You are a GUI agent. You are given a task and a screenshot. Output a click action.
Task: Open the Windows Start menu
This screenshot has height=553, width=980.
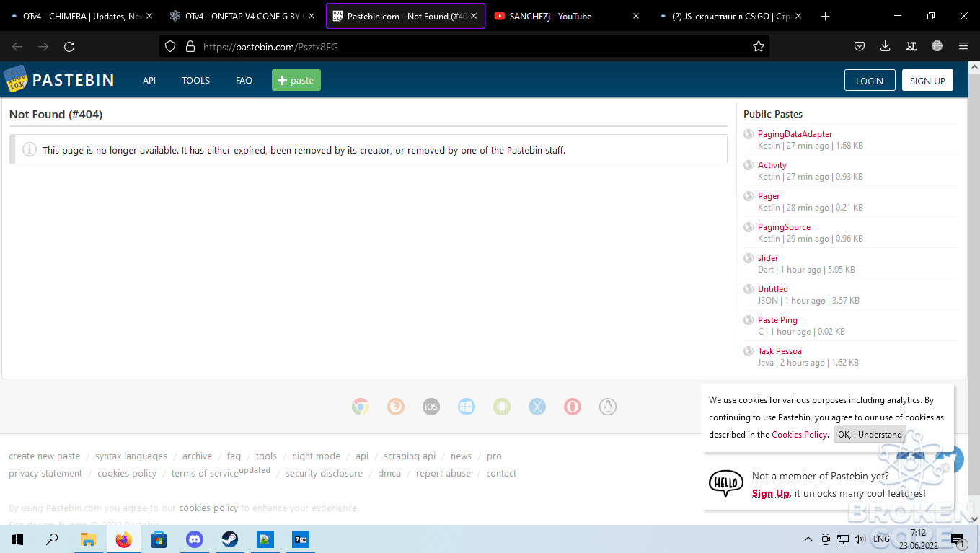(x=17, y=539)
